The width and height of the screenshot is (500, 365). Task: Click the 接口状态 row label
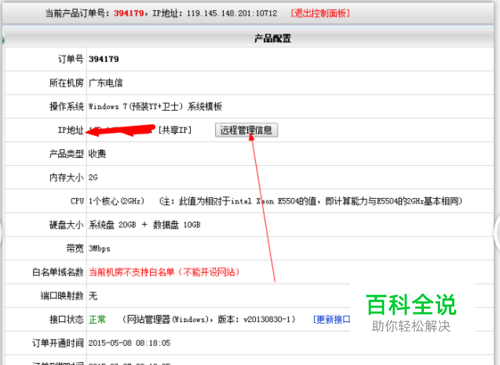pyautogui.click(x=66, y=319)
